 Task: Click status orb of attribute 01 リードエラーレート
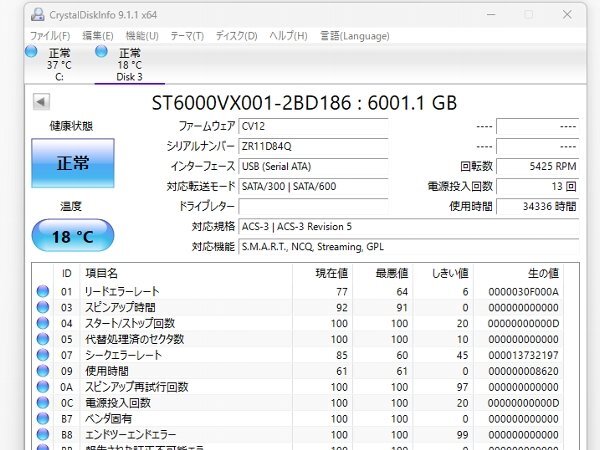click(x=43, y=291)
